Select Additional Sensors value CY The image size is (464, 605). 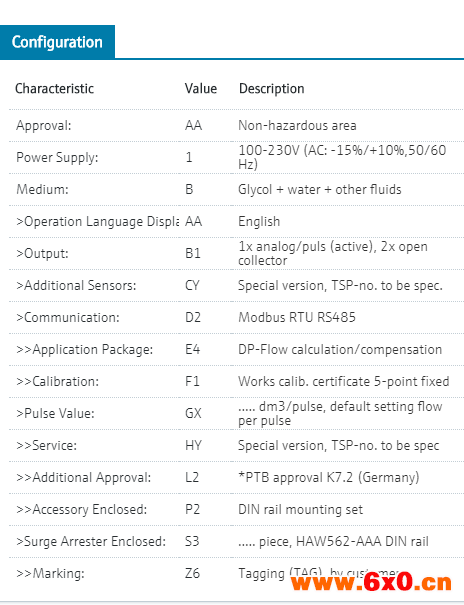[192, 286]
